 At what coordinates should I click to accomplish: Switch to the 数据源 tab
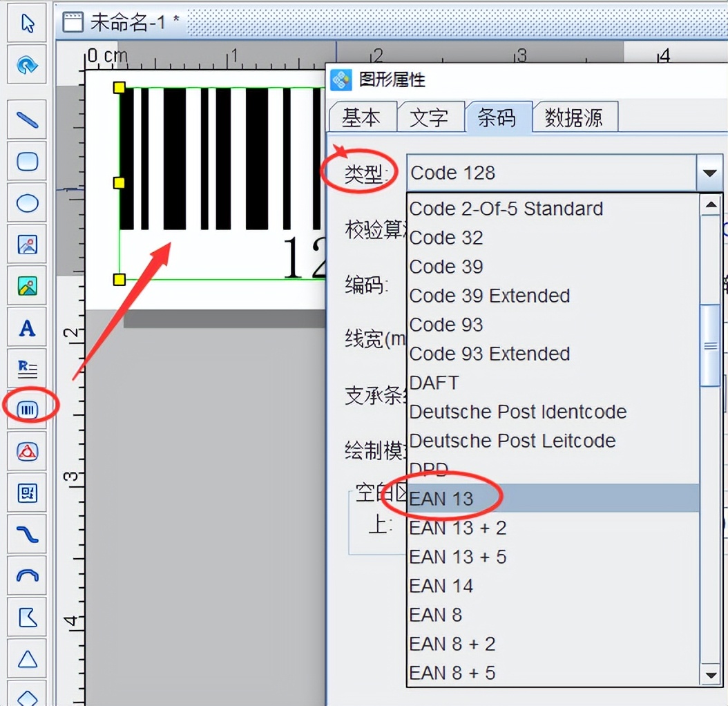pos(575,117)
